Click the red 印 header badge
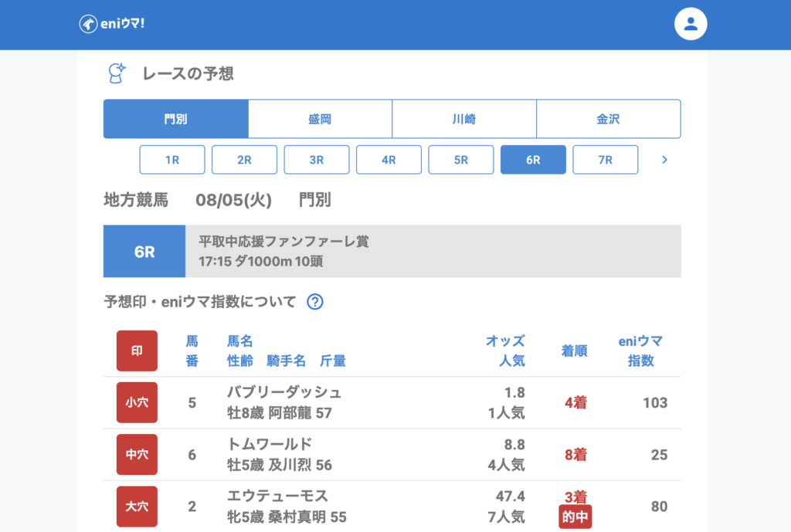Viewport: 791px width, 532px height. point(137,351)
